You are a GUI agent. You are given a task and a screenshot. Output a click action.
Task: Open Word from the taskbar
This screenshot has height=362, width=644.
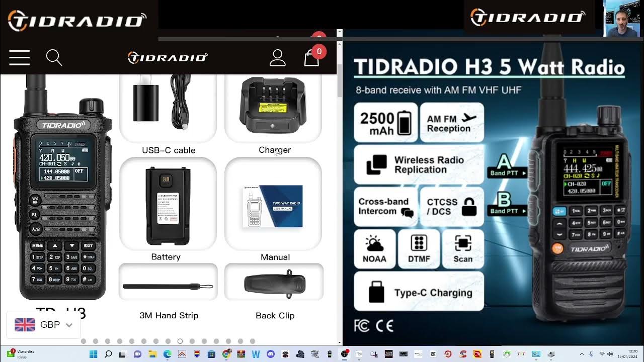[256, 354]
